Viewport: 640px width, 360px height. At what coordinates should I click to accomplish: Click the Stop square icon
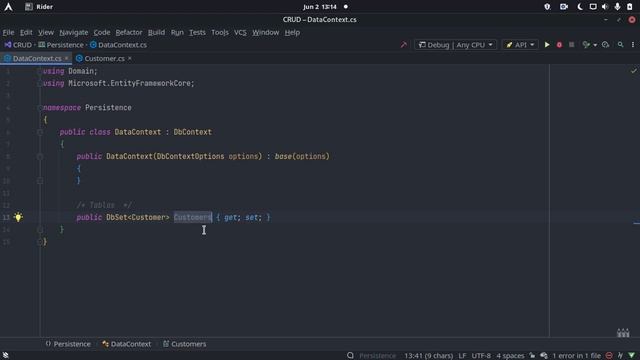pos(571,45)
